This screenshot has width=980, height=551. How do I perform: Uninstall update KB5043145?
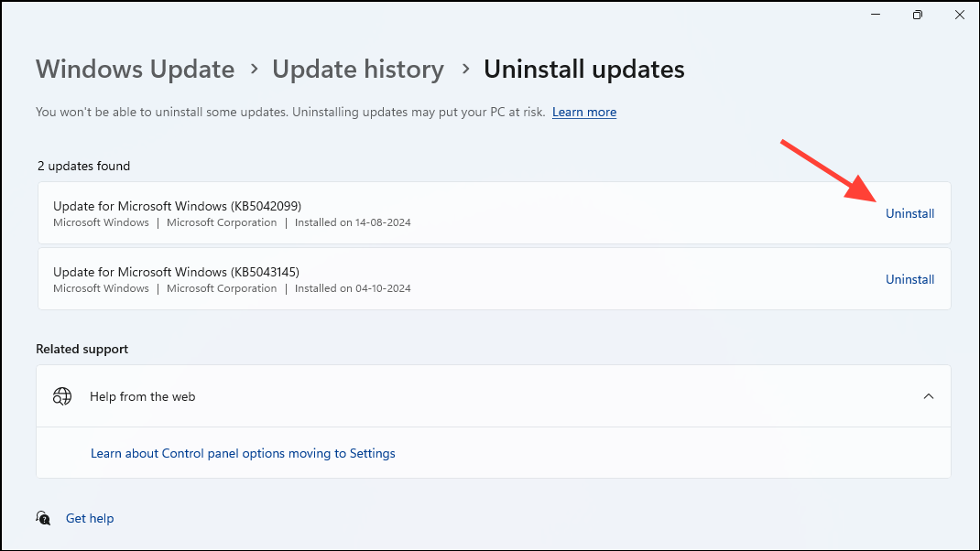(x=909, y=278)
